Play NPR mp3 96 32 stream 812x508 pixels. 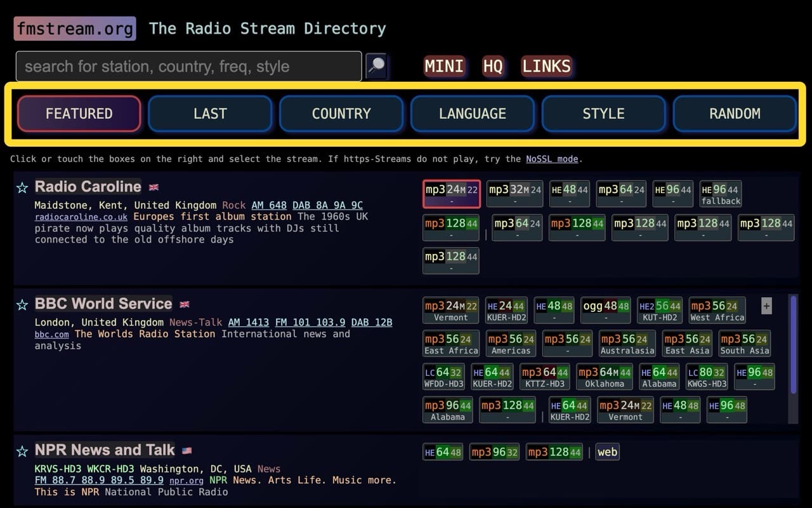click(x=494, y=452)
